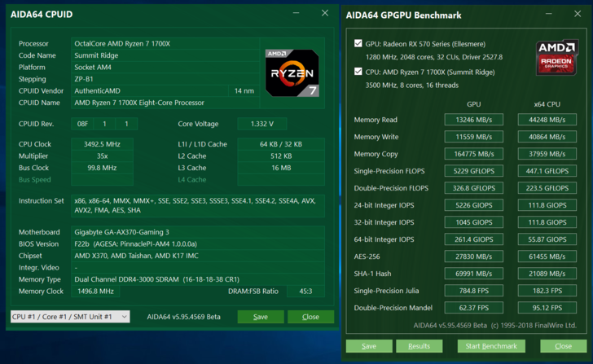This screenshot has width=593, height=364.
Task: Click the SHA-1 Hash GPU 69991 MB/s value
Action: 474,274
